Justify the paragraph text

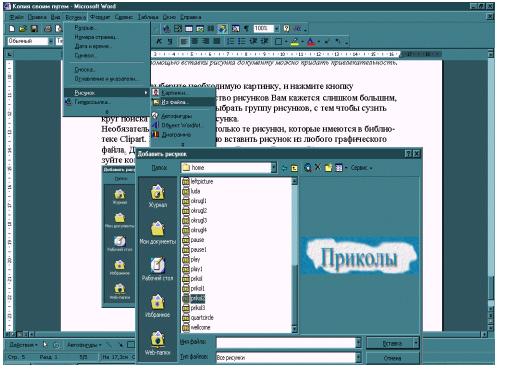click(x=217, y=41)
